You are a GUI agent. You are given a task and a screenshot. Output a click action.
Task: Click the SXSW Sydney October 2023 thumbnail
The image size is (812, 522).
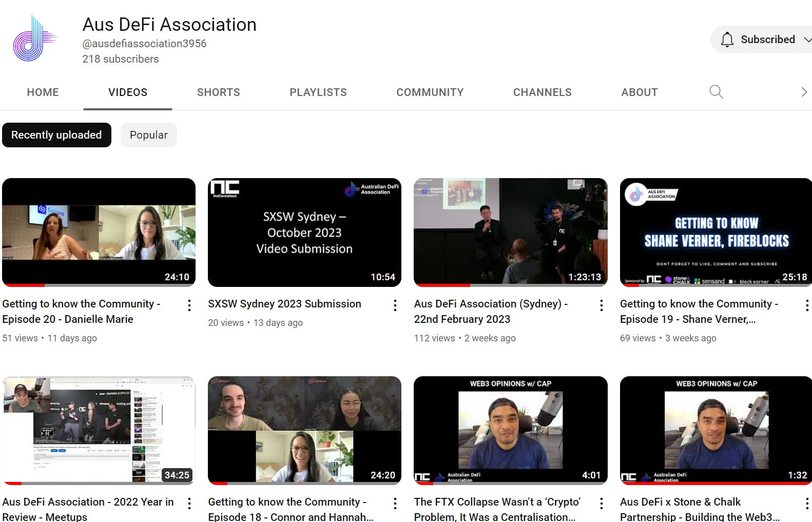(x=304, y=232)
